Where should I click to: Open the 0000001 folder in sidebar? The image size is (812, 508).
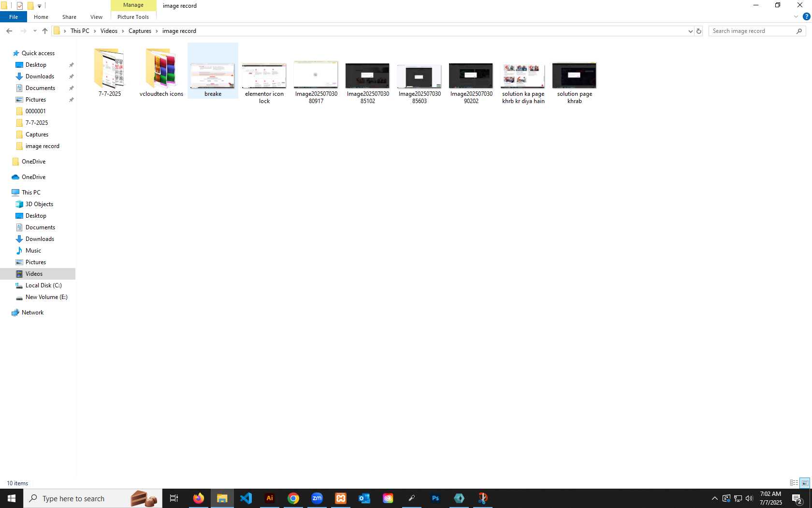click(x=35, y=111)
